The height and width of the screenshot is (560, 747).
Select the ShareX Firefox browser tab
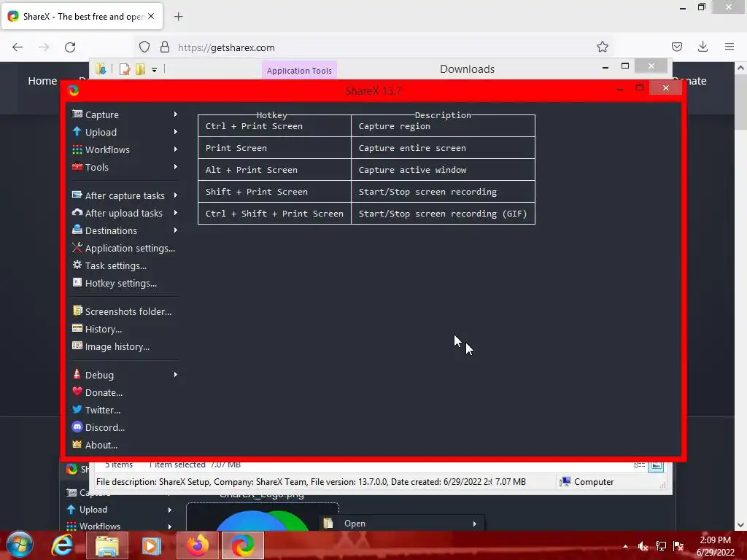click(82, 17)
